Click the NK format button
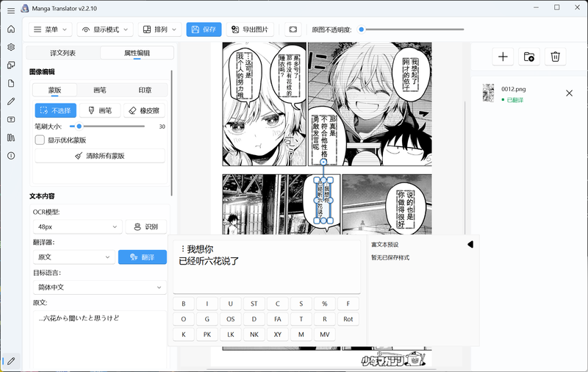Viewport: 588px width, 372px height. pyautogui.click(x=254, y=335)
